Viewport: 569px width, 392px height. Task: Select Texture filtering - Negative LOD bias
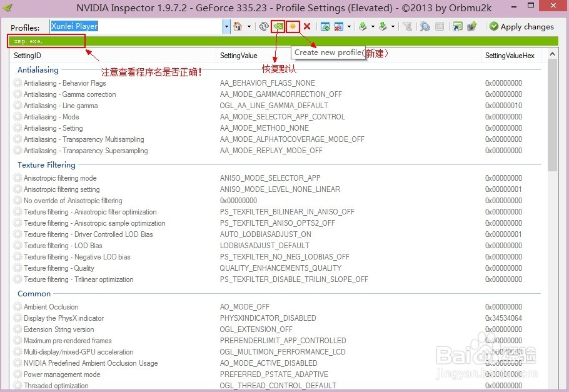[x=77, y=257]
